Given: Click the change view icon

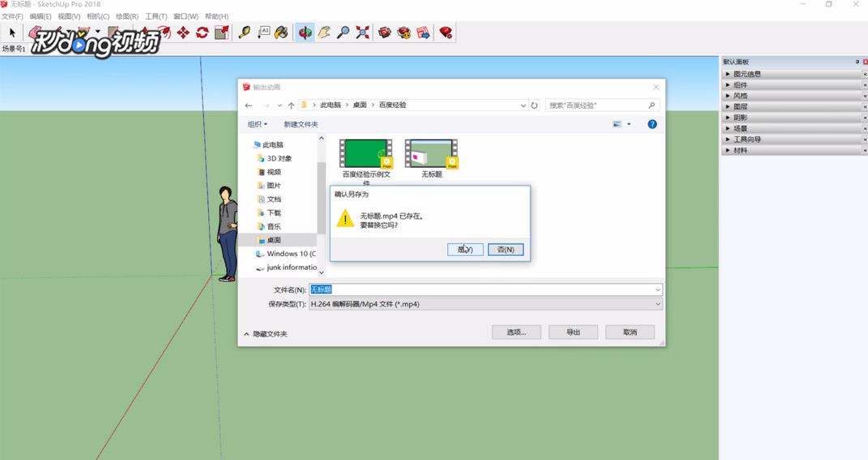Looking at the screenshot, I should [x=617, y=125].
